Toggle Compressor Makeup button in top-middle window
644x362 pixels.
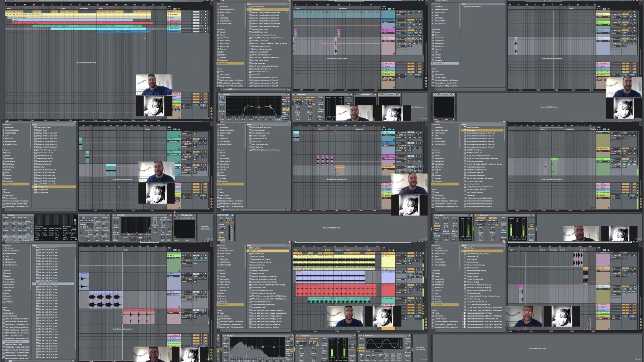pyautogui.click(x=348, y=97)
